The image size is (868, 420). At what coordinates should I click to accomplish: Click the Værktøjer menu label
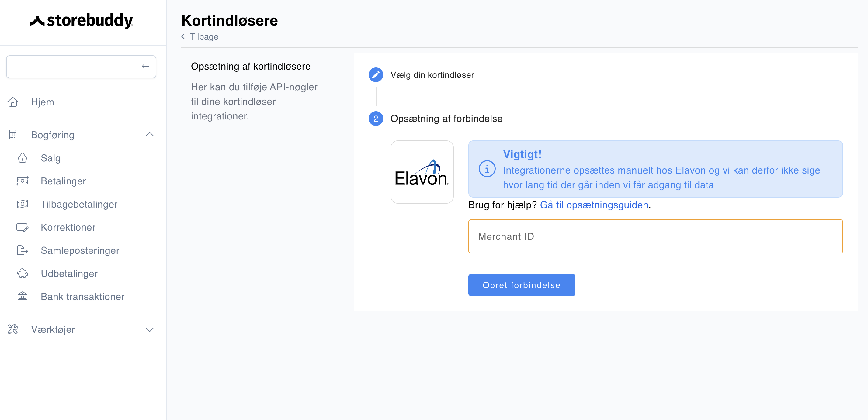click(x=53, y=329)
